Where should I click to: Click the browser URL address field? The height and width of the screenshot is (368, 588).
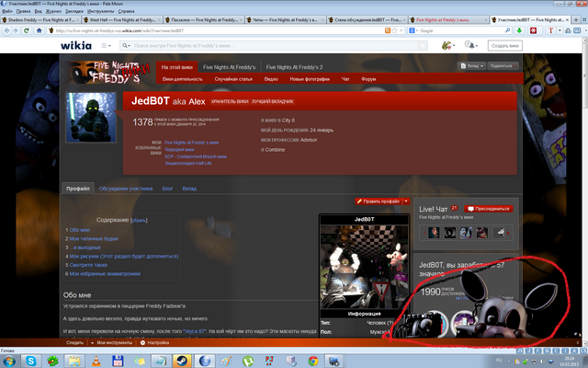[220, 30]
